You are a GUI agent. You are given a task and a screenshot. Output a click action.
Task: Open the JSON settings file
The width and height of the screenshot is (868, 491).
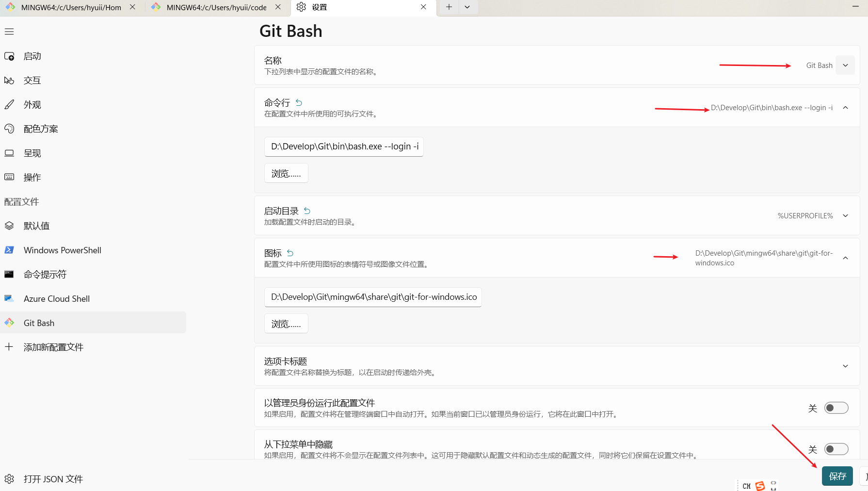[x=93, y=479]
